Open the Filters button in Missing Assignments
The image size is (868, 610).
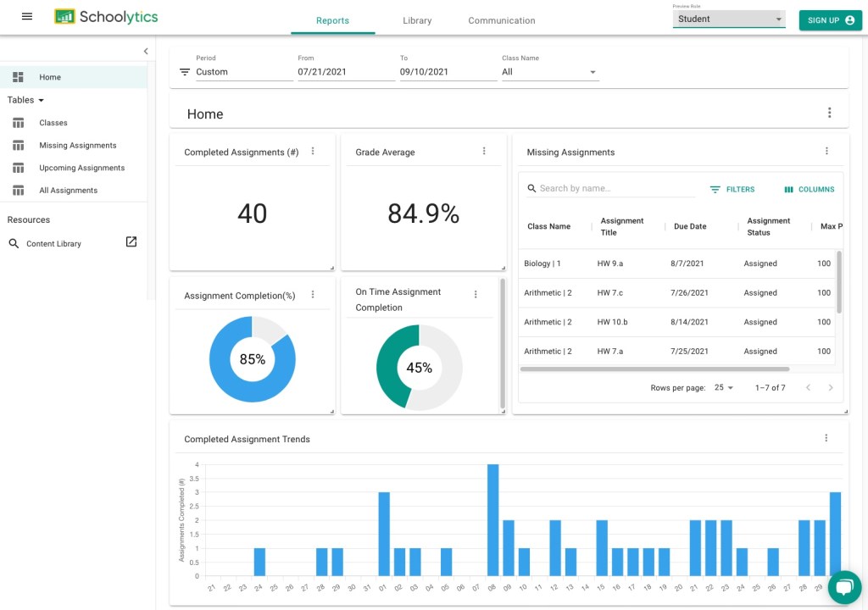732,189
